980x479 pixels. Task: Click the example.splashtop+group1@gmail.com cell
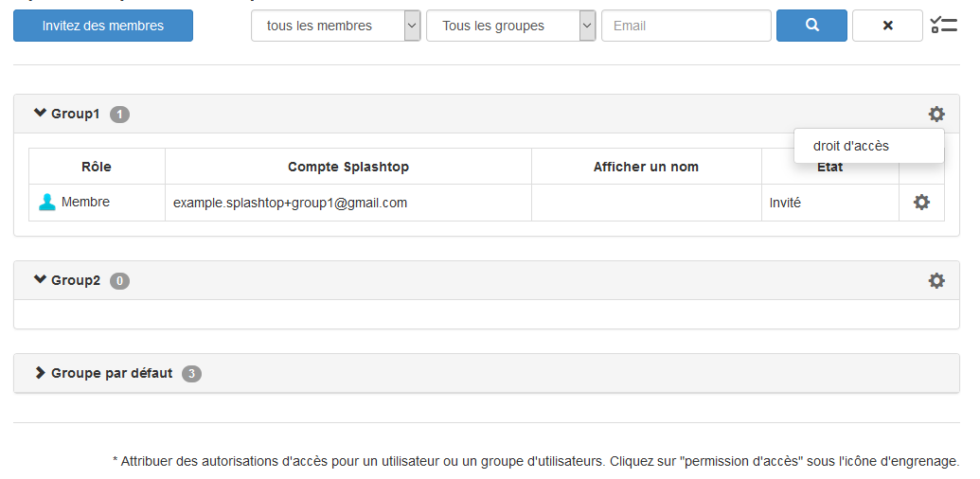348,203
